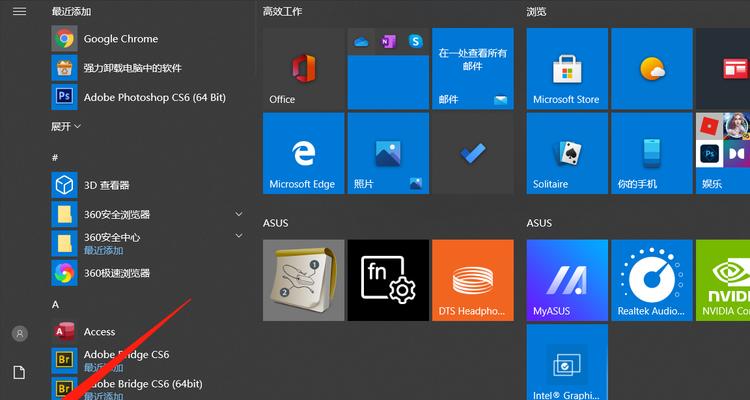Open the OneDrive small tile
This screenshot has height=400, width=750.
tap(361, 41)
